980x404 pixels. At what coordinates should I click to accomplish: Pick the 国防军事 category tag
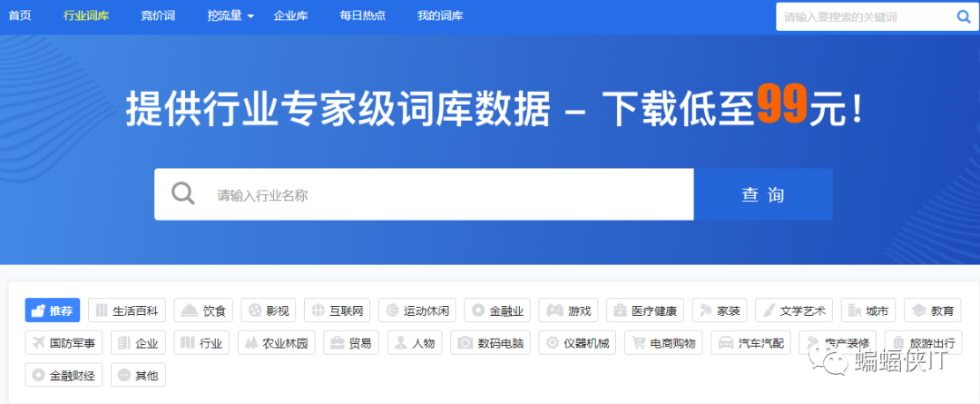pos(64,342)
